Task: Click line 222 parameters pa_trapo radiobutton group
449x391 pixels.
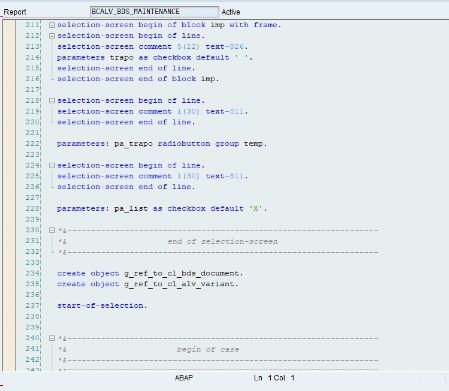Action: (x=162, y=144)
